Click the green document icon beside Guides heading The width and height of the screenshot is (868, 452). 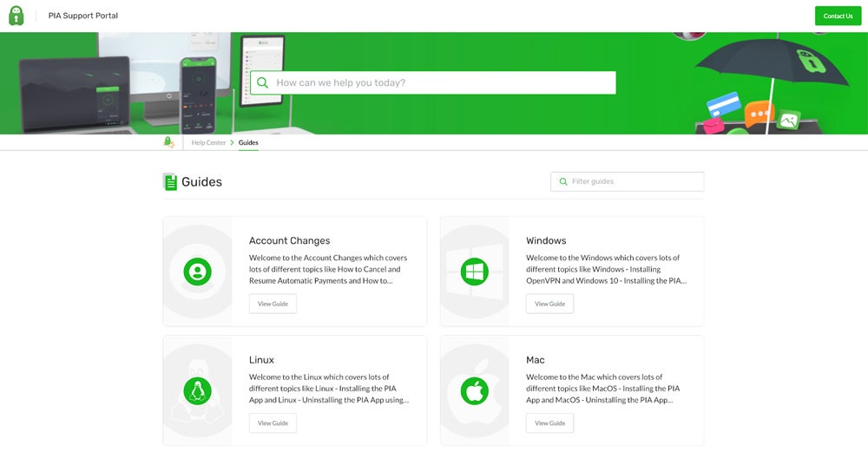click(170, 181)
